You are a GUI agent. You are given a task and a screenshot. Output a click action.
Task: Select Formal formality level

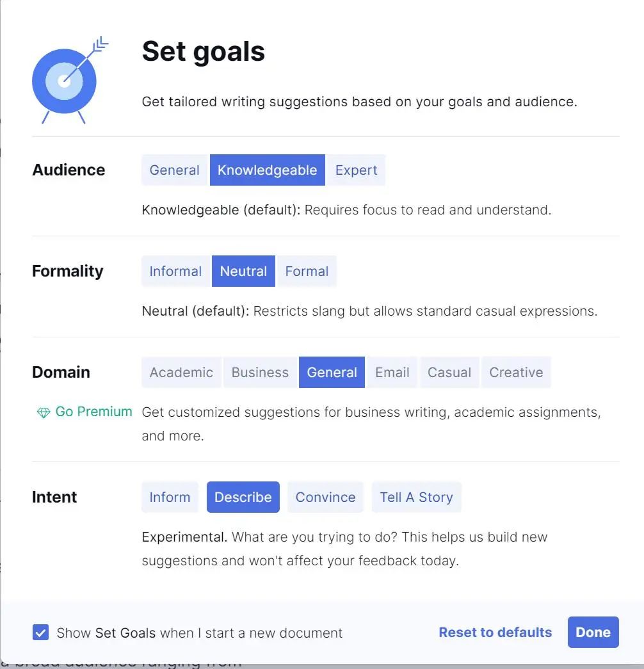click(307, 271)
